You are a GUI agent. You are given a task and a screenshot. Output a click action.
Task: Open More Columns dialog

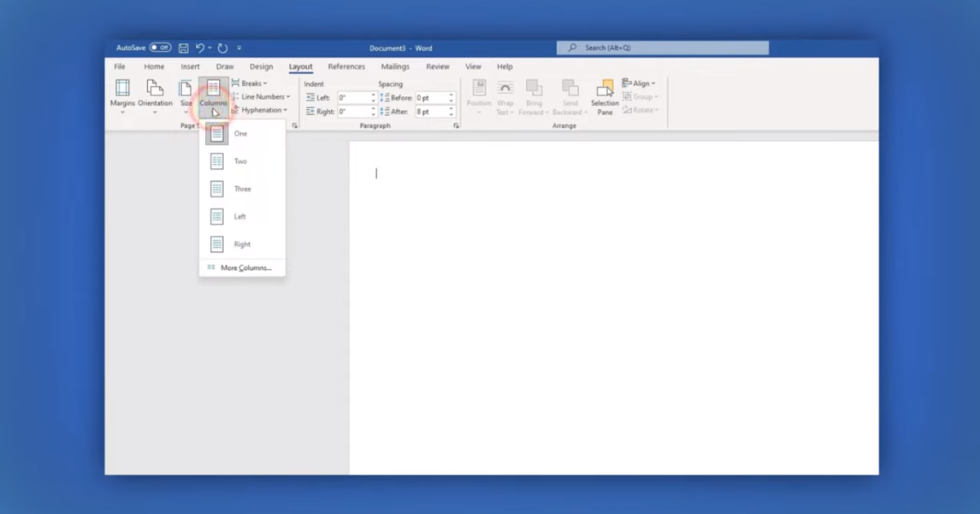(x=243, y=268)
